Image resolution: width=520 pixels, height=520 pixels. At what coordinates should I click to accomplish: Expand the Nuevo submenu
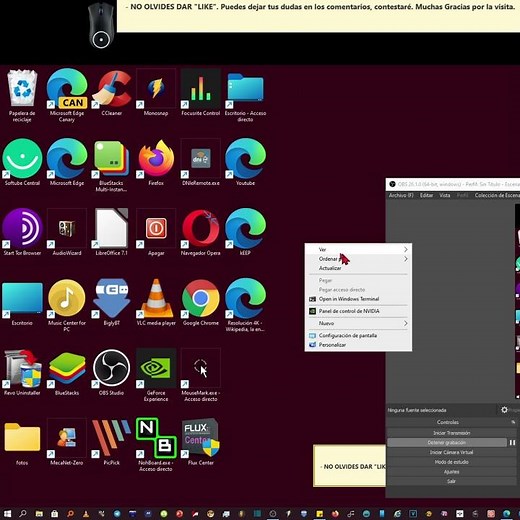(358, 323)
